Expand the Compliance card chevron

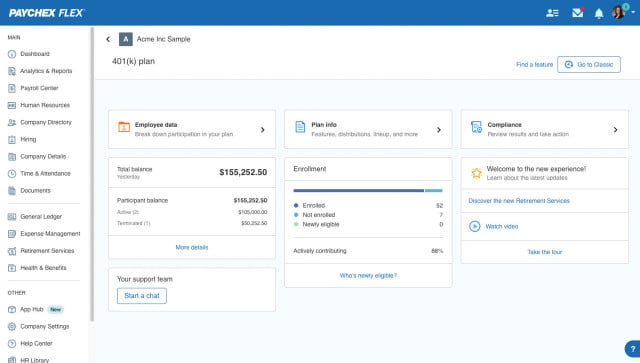pyautogui.click(x=615, y=130)
